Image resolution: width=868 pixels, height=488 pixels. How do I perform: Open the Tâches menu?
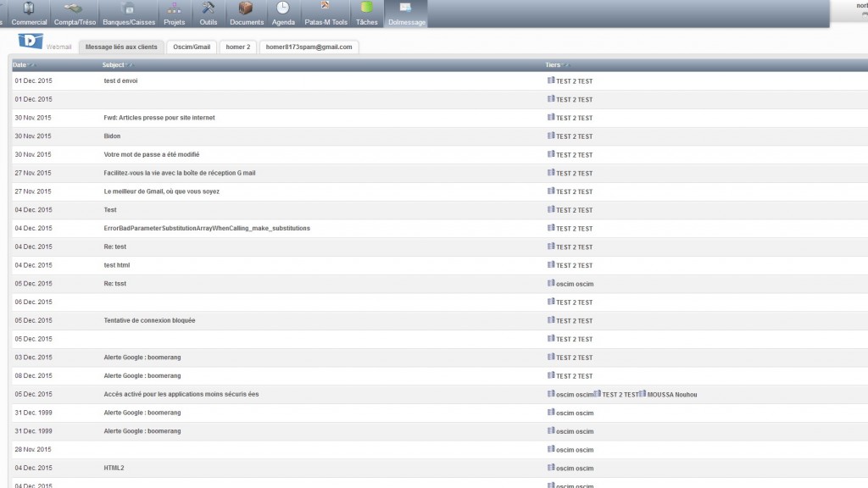pyautogui.click(x=366, y=14)
